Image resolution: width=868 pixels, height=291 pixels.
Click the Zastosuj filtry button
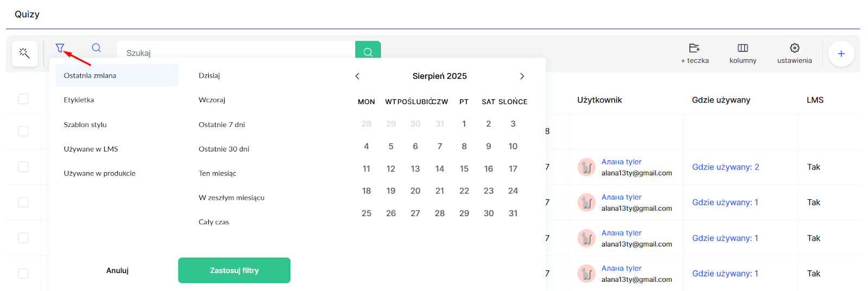[x=234, y=270]
